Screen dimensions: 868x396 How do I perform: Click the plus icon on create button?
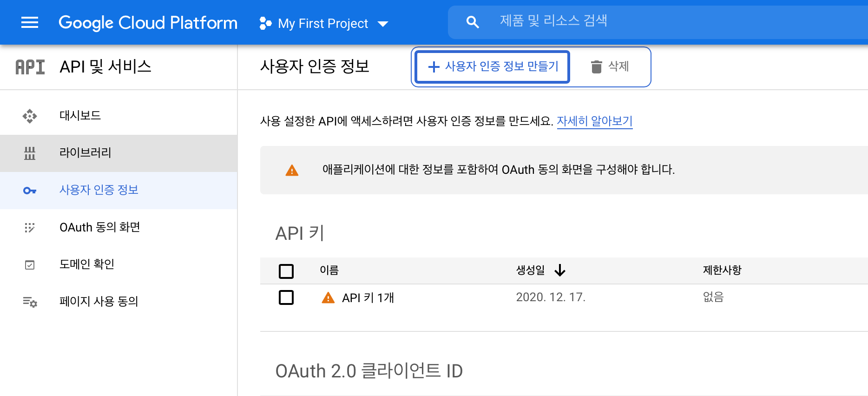[x=434, y=67]
